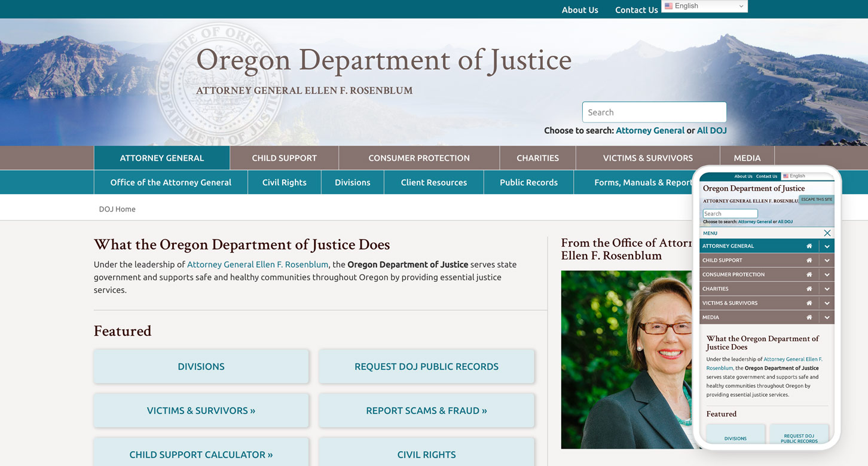This screenshot has height=466, width=868.
Task: Expand the Media chevron in mobile menu
Action: click(827, 318)
